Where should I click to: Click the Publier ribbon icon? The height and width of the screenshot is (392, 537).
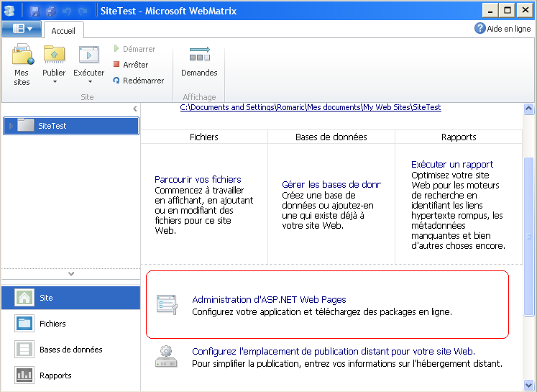pyautogui.click(x=54, y=55)
